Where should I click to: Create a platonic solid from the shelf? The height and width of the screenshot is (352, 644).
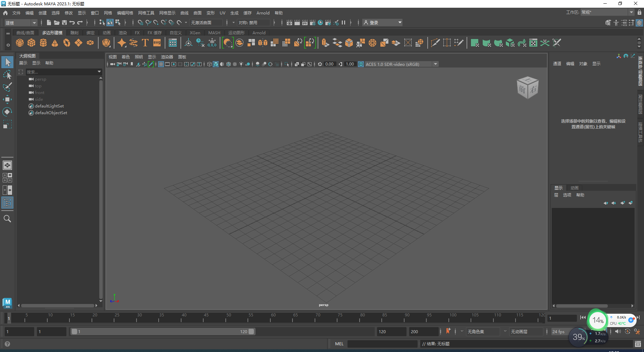pos(106,43)
